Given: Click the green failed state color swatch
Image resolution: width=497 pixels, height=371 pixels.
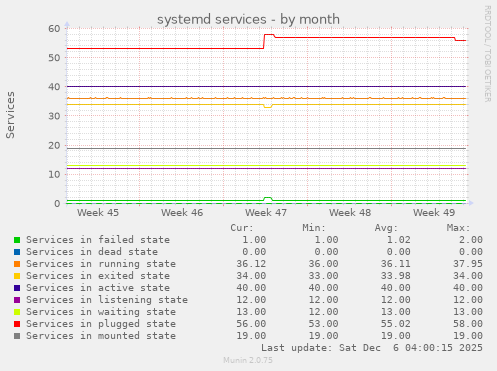Looking at the screenshot, I should [17, 240].
